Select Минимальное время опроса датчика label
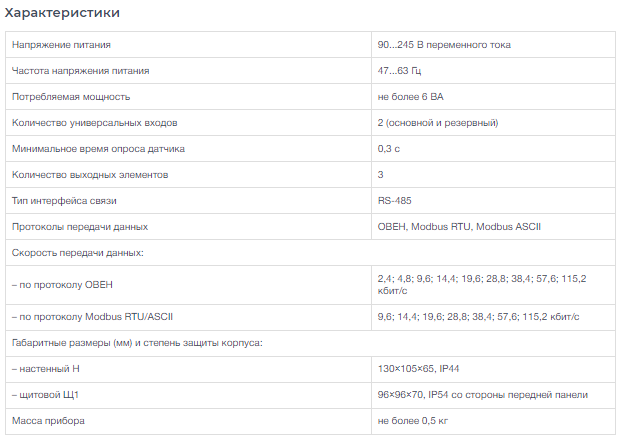This screenshot has height=440, width=624. [98, 149]
